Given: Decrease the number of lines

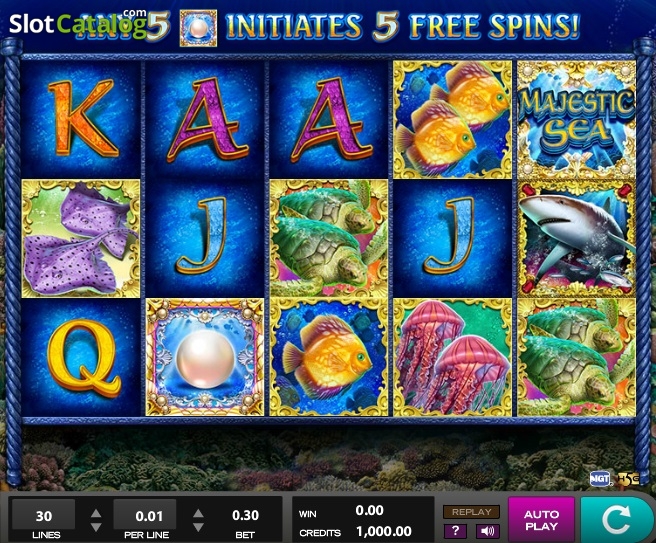Looking at the screenshot, I should (96, 527).
